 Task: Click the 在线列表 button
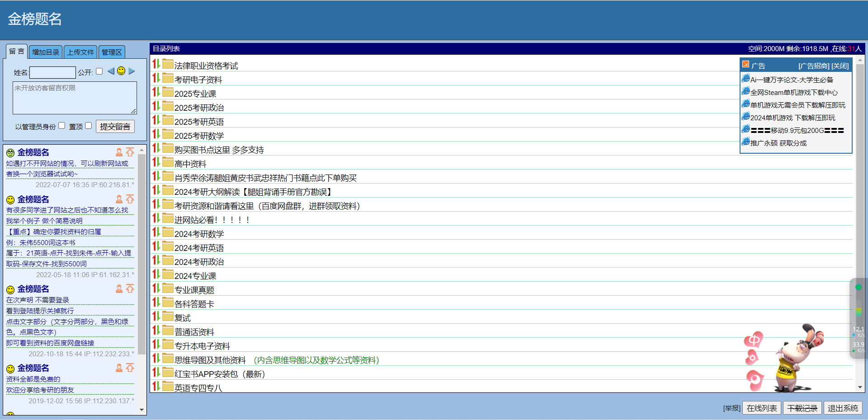click(761, 408)
